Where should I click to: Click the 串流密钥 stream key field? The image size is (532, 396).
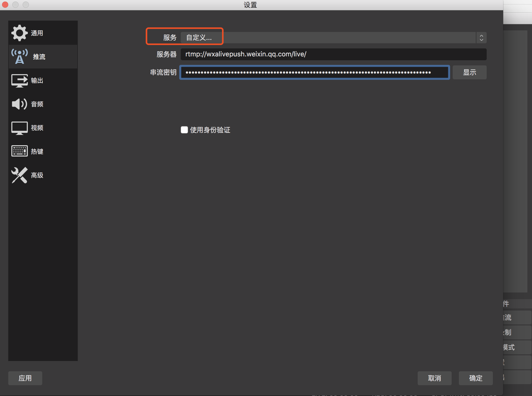pos(314,72)
